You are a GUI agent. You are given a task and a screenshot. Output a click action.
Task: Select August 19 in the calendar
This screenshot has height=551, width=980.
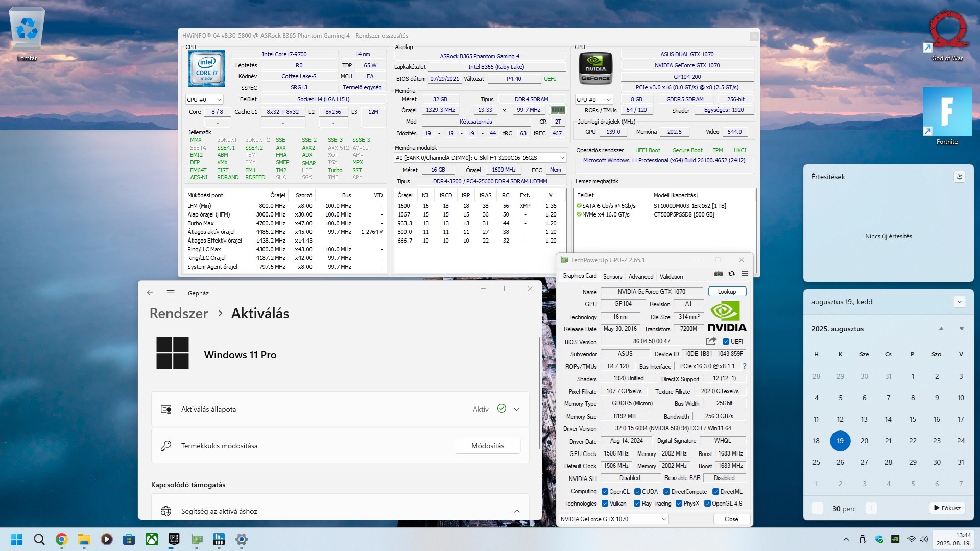point(840,441)
